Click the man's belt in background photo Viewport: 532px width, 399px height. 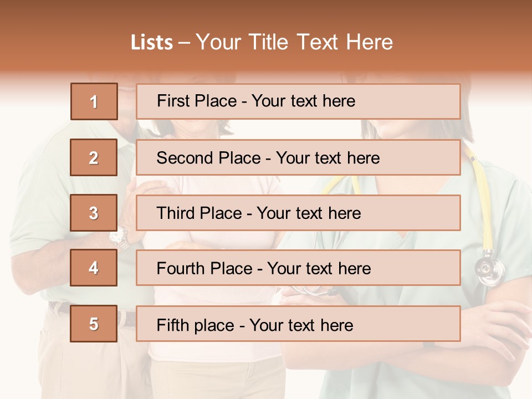(x=129, y=318)
